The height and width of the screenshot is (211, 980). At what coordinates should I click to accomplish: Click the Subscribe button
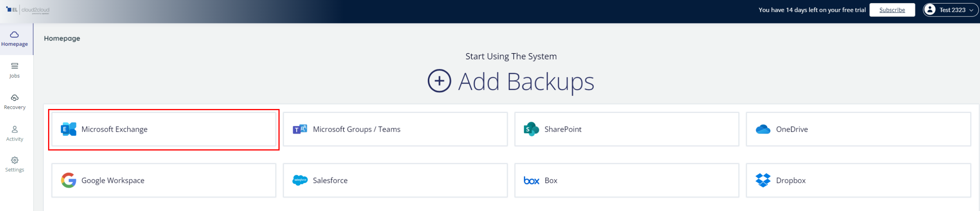(892, 10)
